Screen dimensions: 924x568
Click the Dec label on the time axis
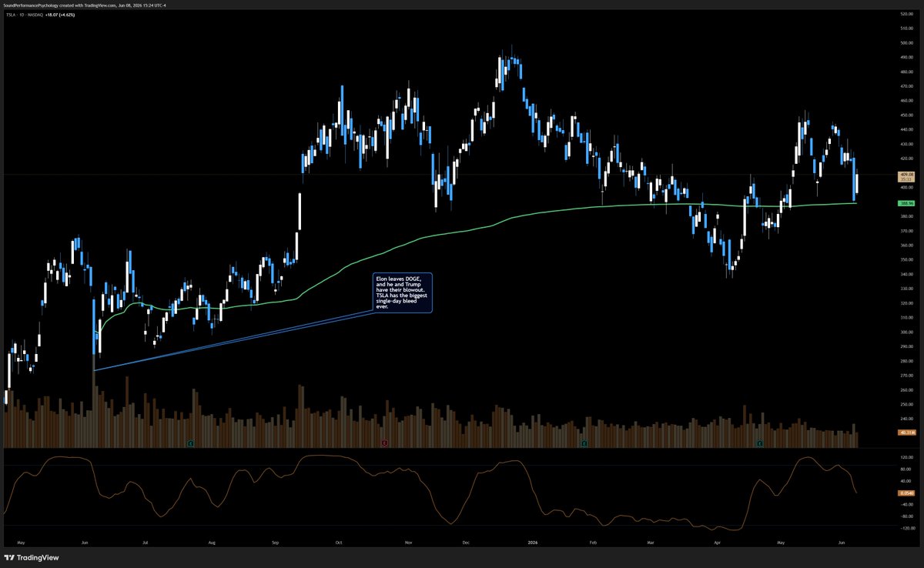pyautogui.click(x=467, y=542)
